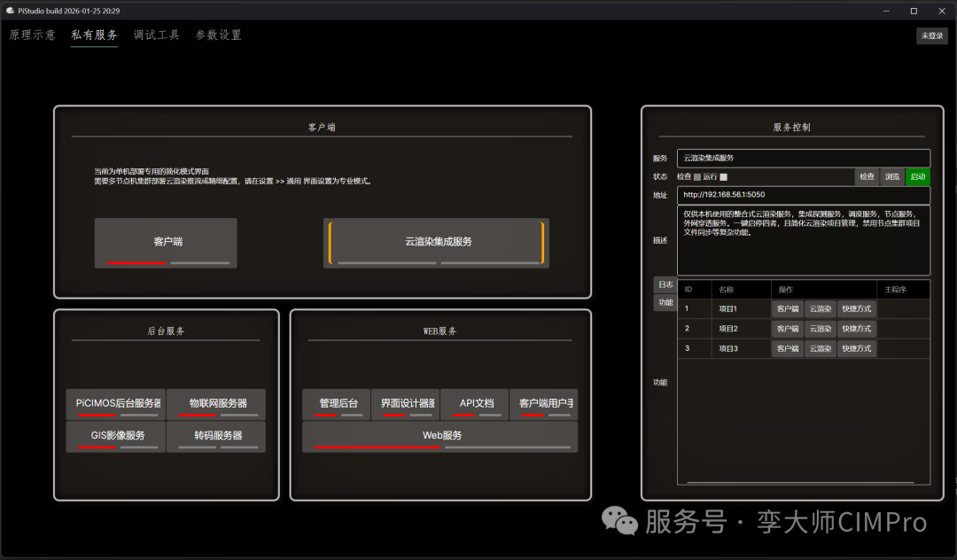This screenshot has height=560, width=957.
Task: Switch to the 功能 side tab
Action: pyautogui.click(x=665, y=302)
